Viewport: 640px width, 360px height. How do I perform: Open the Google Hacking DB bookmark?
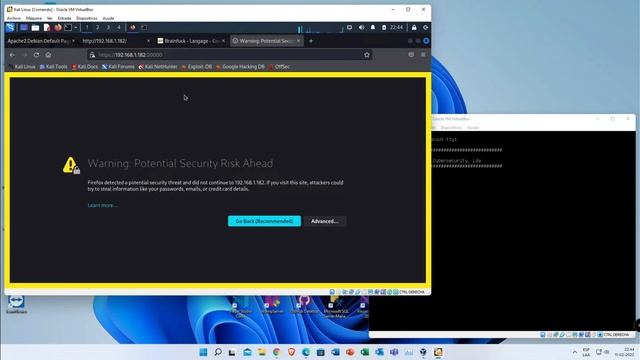click(x=240, y=67)
